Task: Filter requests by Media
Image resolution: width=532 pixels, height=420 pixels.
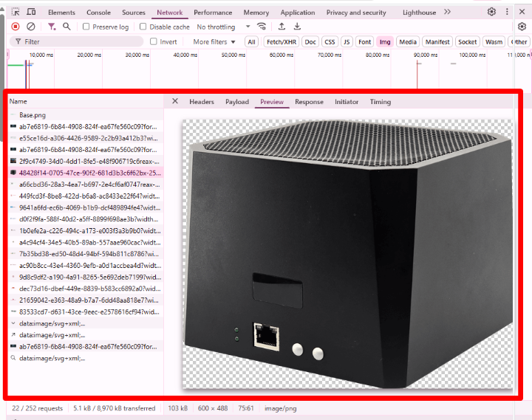Action: tap(407, 41)
